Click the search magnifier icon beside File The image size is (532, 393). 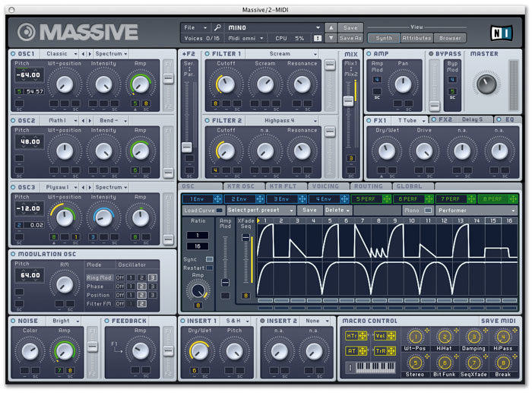click(217, 27)
